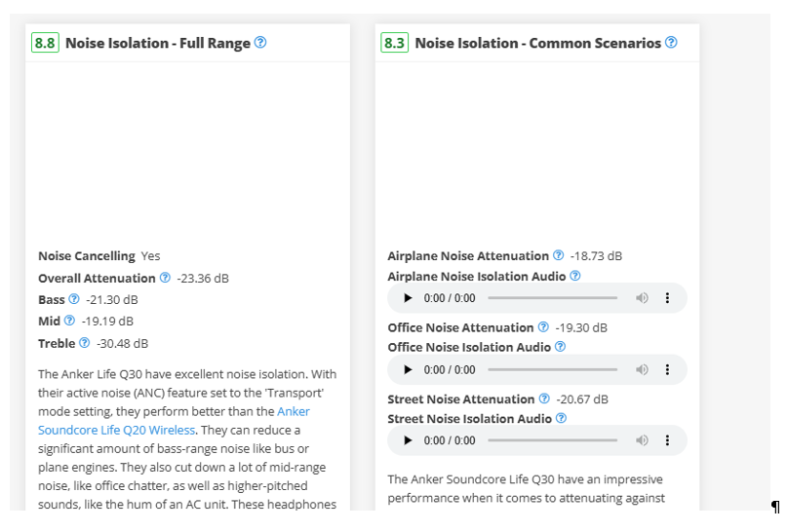The width and height of the screenshot is (788, 532).
Task: Open more options on Airplane audio player
Action: [667, 298]
